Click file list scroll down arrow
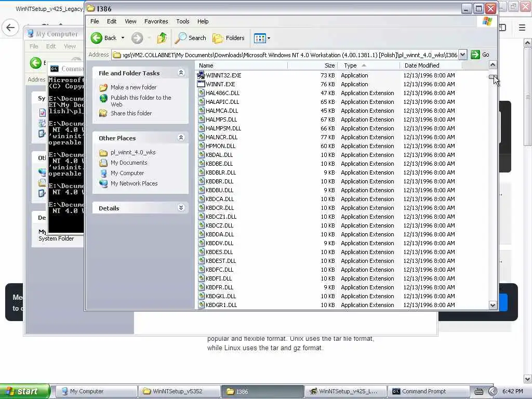The width and height of the screenshot is (532, 399). [493, 305]
